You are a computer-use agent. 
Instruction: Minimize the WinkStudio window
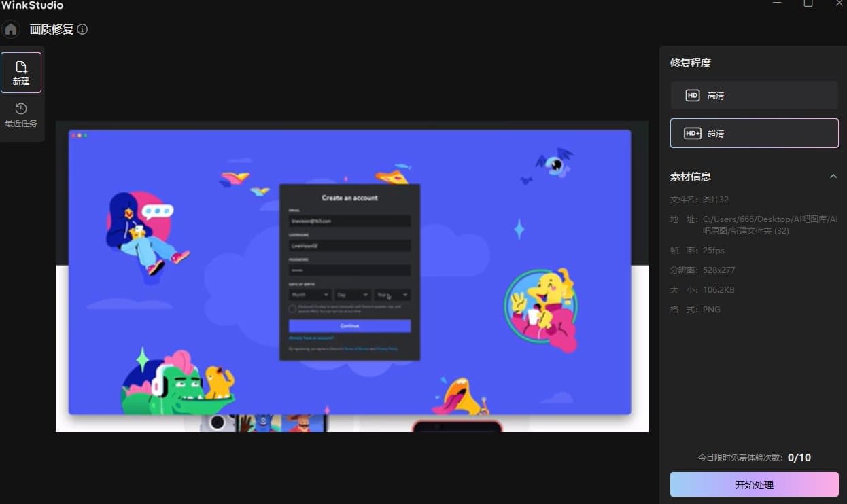(x=777, y=4)
